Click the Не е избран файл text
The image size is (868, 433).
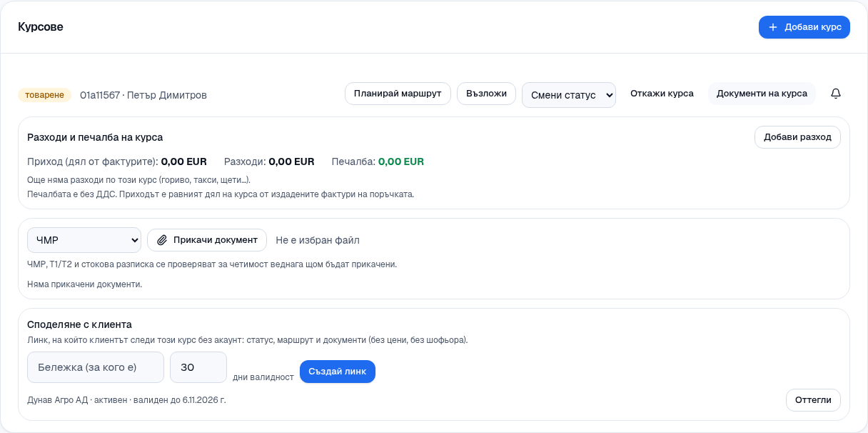click(x=318, y=240)
